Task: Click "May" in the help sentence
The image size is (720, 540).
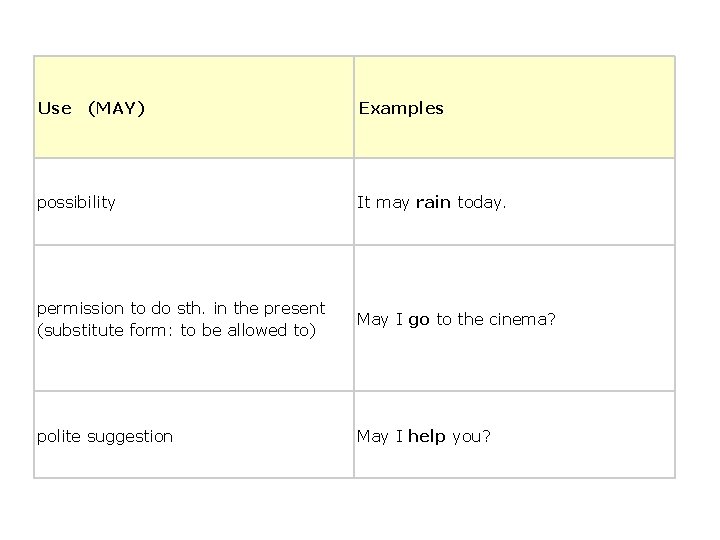Action: click(x=373, y=436)
